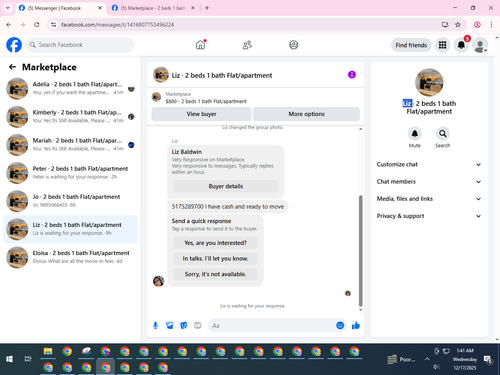The height and width of the screenshot is (375, 500).
Task: Expand Privacy & support section
Action: coord(429,216)
